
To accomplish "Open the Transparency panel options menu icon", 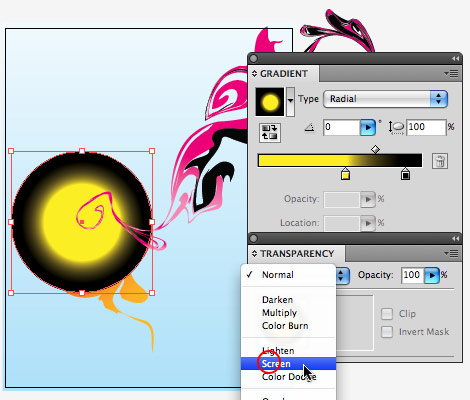I will (451, 254).
